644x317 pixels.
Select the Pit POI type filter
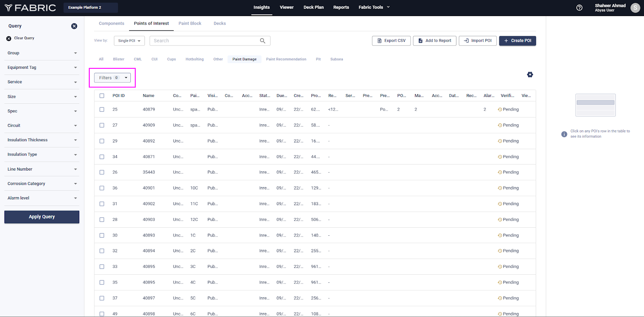tap(318, 59)
